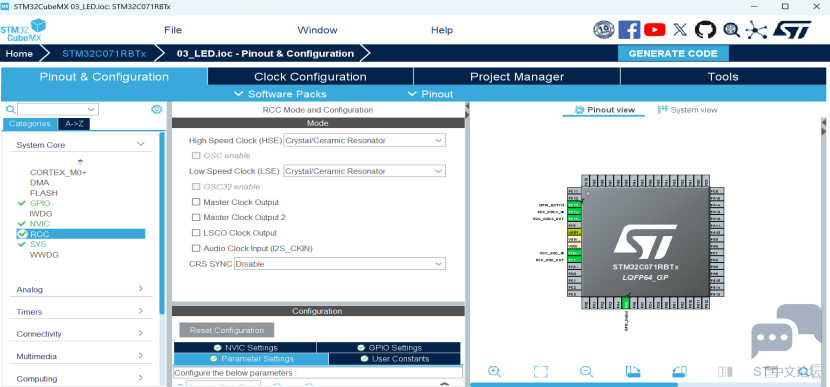Select the Categories tab
Screen dimensions: 830x387
[x=30, y=124]
